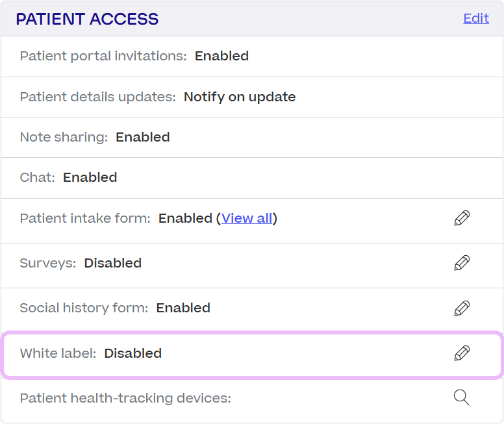Click the Patient portal invitations Enabled value
Viewport: 504px width, 424px height.
point(221,56)
